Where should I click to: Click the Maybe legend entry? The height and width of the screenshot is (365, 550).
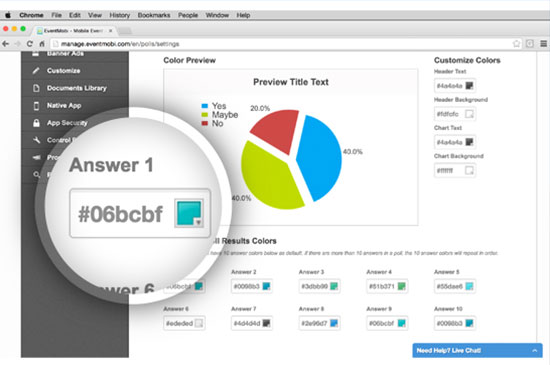coord(220,115)
